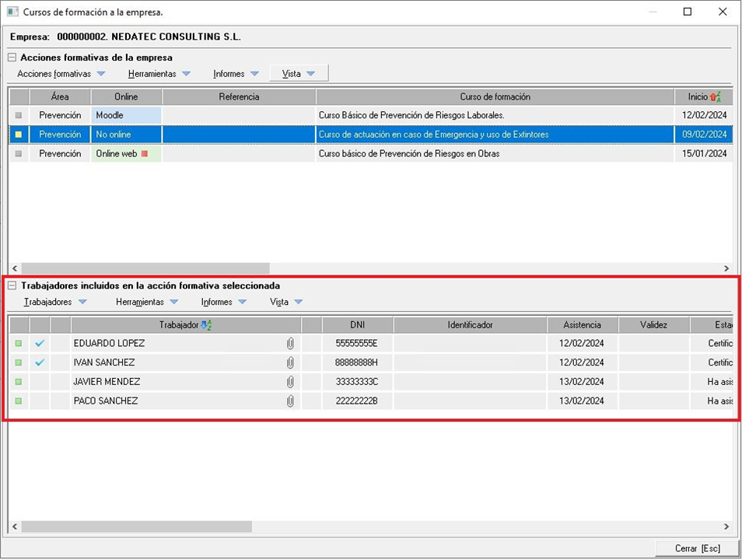Click the horizontal scrollbar of the courses table
The height and width of the screenshot is (560, 742).
(145, 268)
